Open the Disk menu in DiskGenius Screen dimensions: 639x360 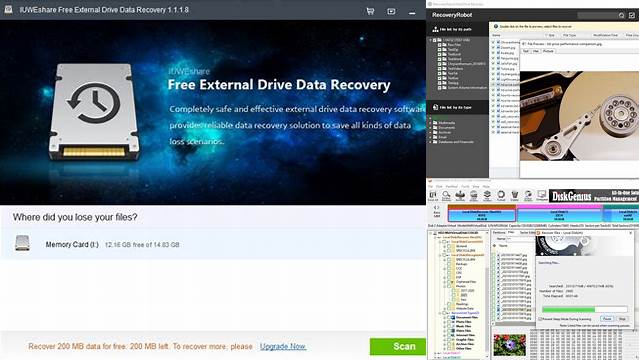point(439,186)
